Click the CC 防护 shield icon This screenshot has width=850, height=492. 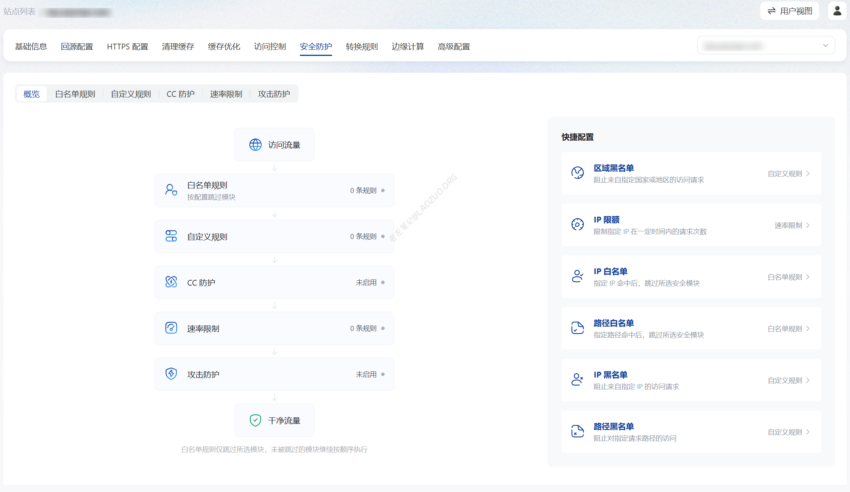click(171, 282)
